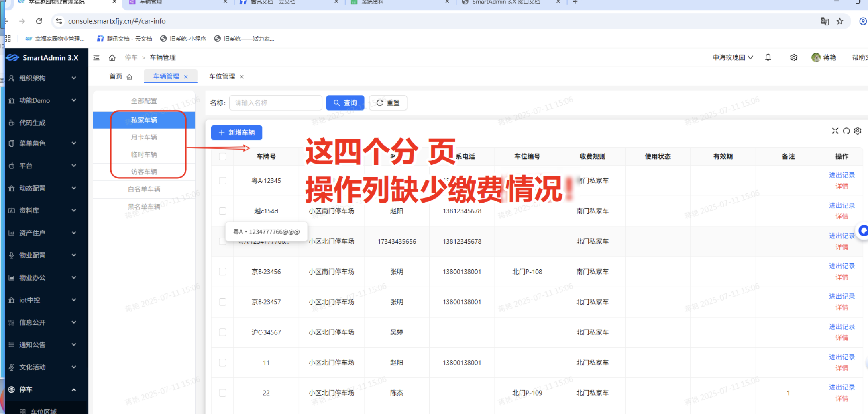Collapse the sidebar with the menu icon

[x=96, y=57]
